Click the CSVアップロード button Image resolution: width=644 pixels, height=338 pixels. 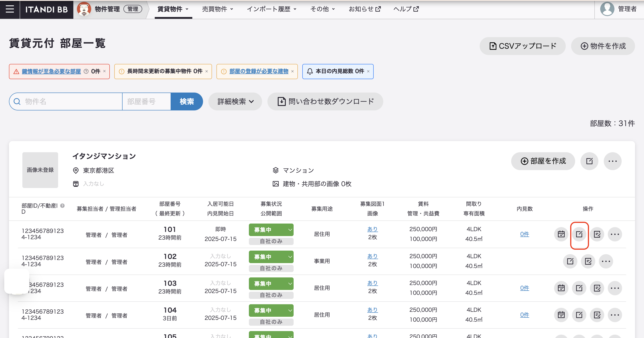523,46
